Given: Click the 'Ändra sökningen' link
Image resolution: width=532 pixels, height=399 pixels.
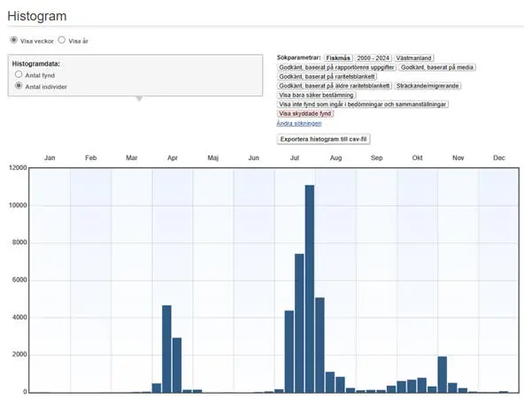Looking at the screenshot, I should [x=301, y=123].
